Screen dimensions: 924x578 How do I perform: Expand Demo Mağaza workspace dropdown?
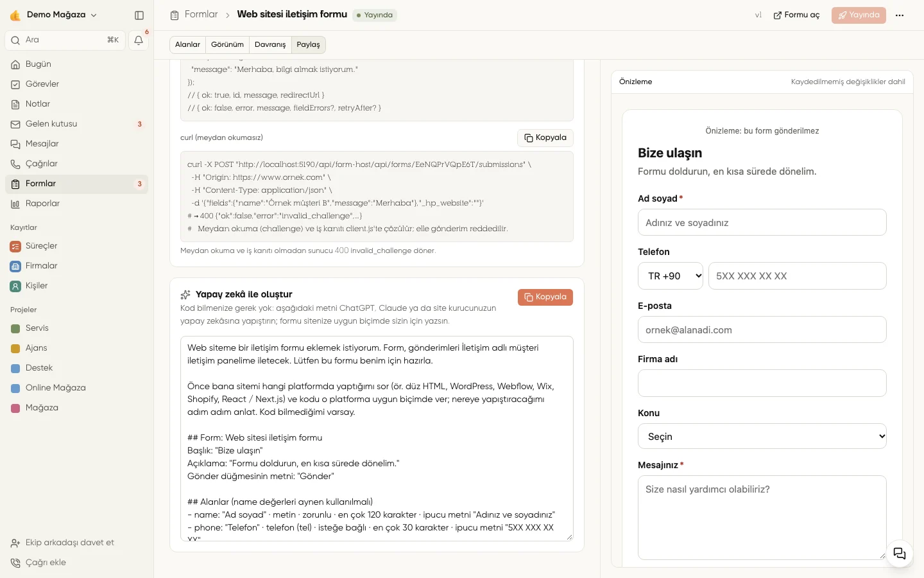click(x=54, y=15)
